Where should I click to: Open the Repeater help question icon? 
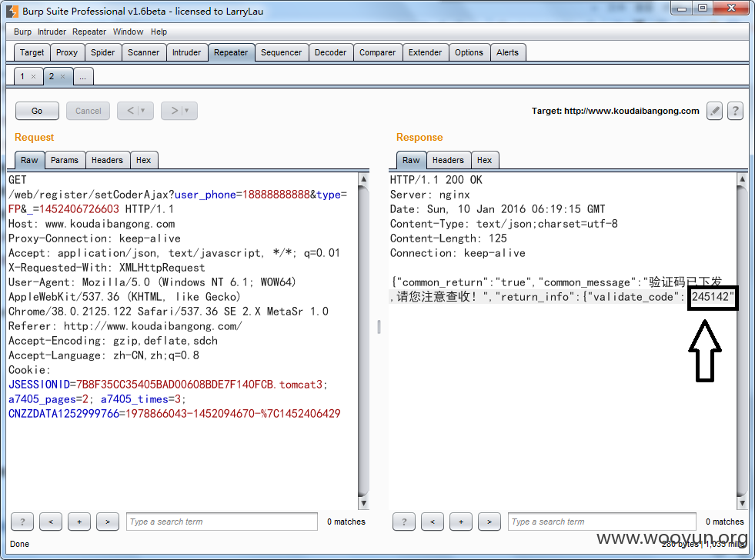coord(735,111)
